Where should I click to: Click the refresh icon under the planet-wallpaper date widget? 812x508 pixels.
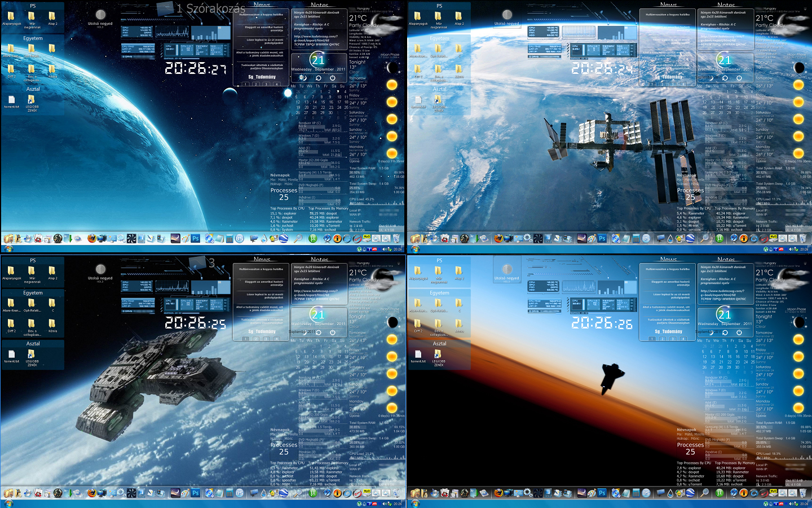319,78
